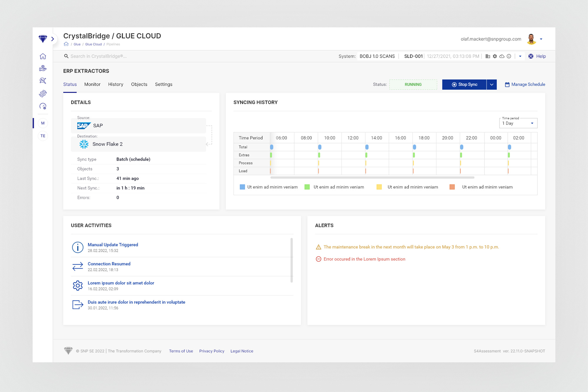Expand the Stop Sync split-button arrow

coord(492,84)
